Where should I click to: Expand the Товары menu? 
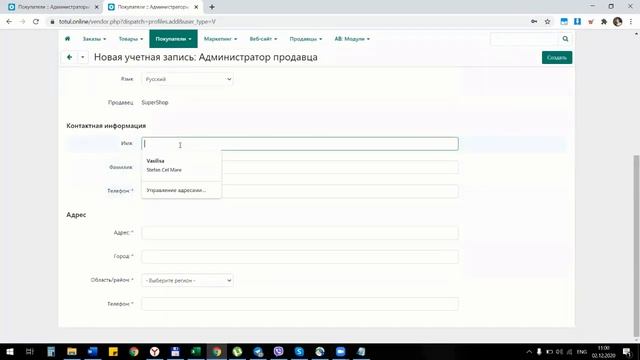click(x=131, y=39)
